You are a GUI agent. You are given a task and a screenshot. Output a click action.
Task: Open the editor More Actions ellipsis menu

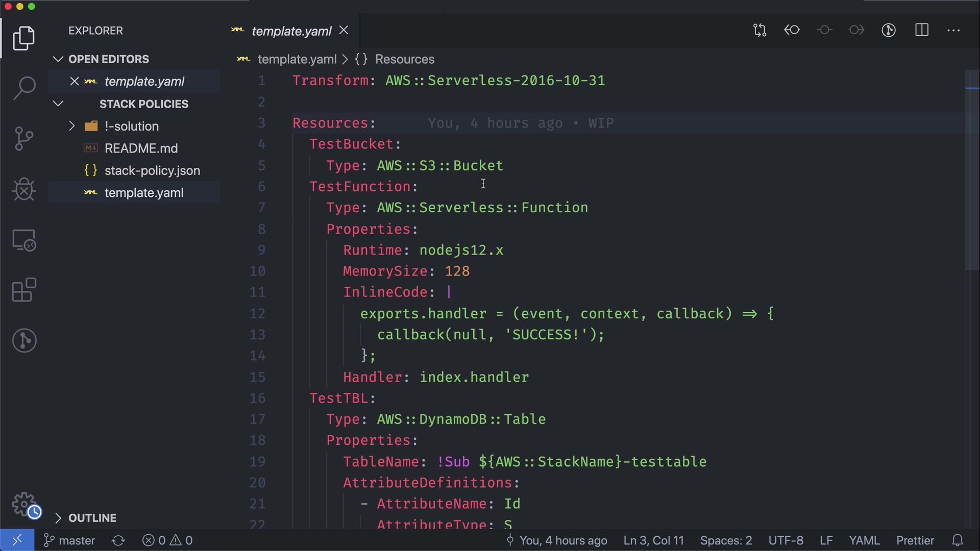[953, 31]
